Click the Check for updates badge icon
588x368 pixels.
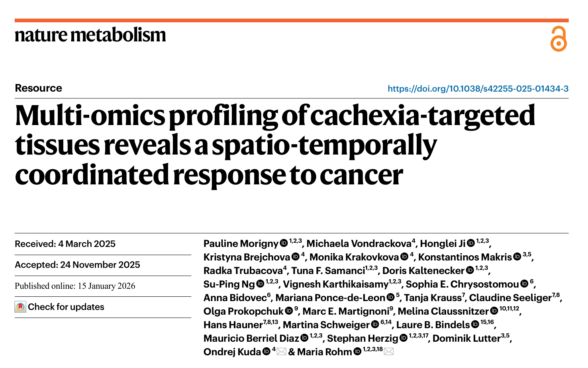[x=20, y=307]
